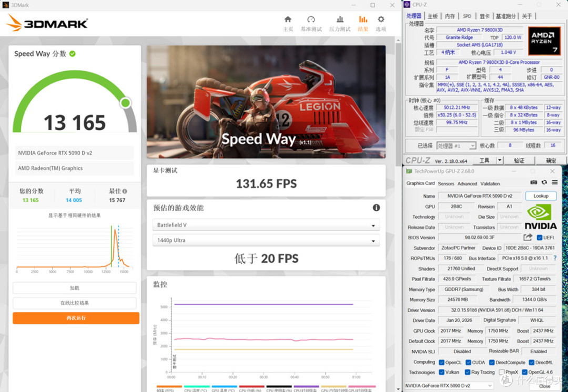Click the GPU-Z Close button
The image size is (568, 392).
[544, 386]
